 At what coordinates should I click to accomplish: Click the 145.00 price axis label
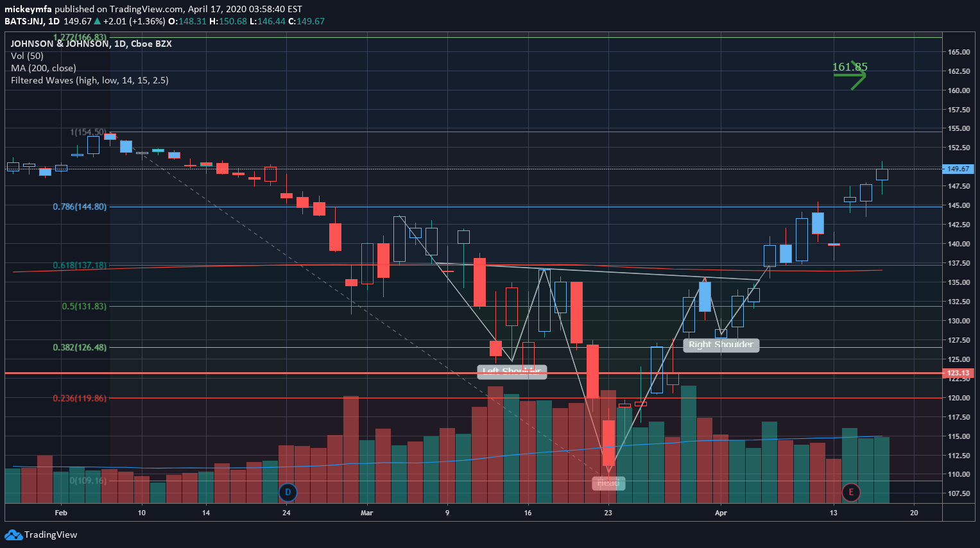pyautogui.click(x=958, y=205)
